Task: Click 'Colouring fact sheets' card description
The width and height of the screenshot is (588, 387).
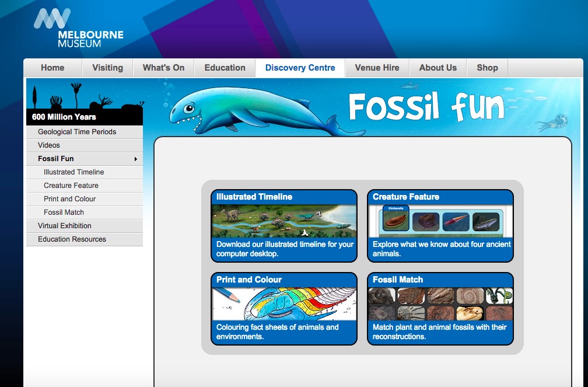Action: (x=278, y=332)
